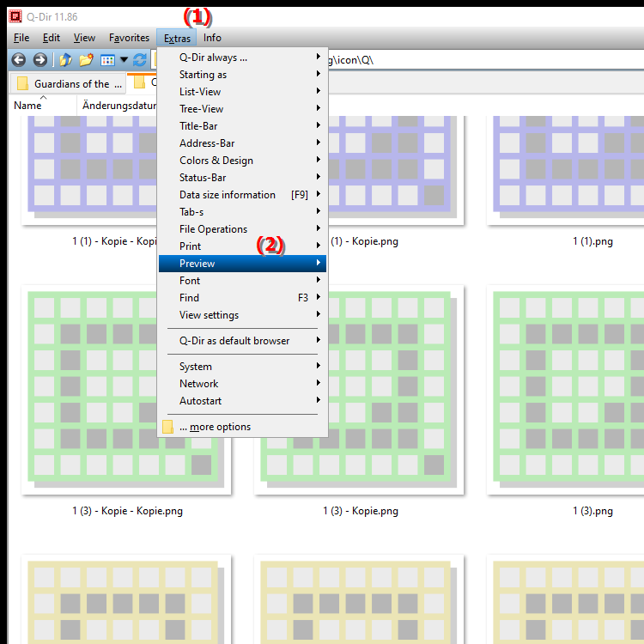Open the Info menu
This screenshot has width=644, height=644.
[x=212, y=38]
